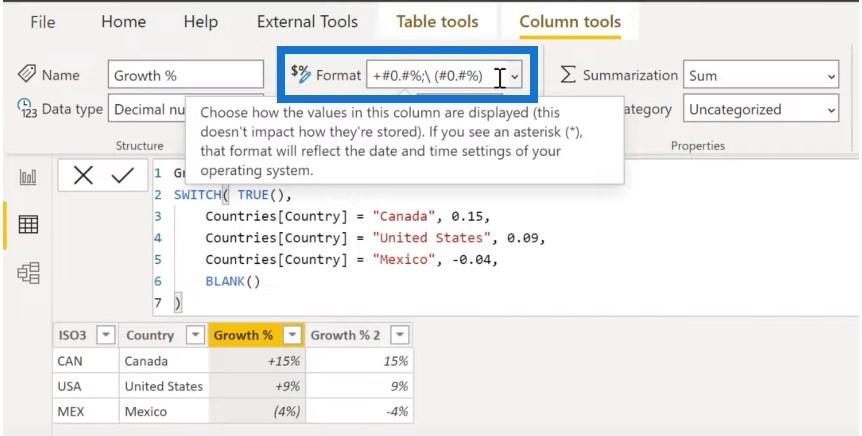Click the +9% growth cell
The height and width of the screenshot is (436, 862).
pos(257,387)
